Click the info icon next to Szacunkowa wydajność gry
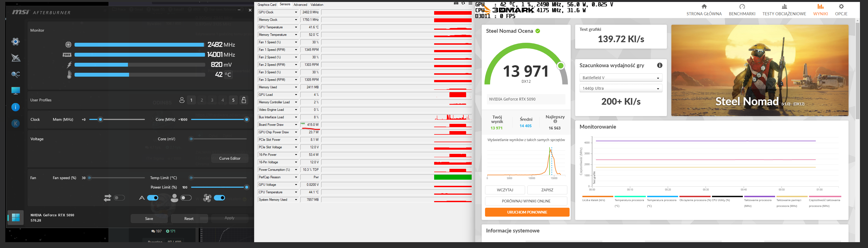The width and height of the screenshot is (868, 248). (659, 65)
